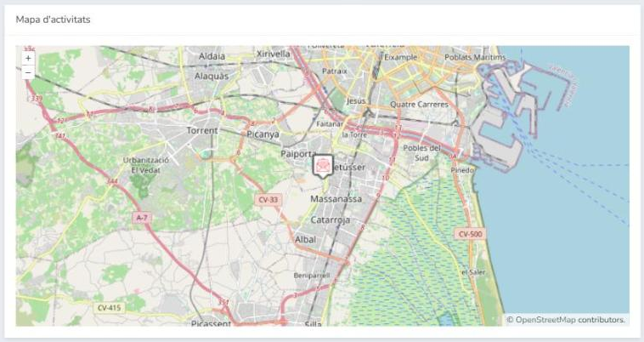Zoom out the map with minus button

pyautogui.click(x=28, y=73)
